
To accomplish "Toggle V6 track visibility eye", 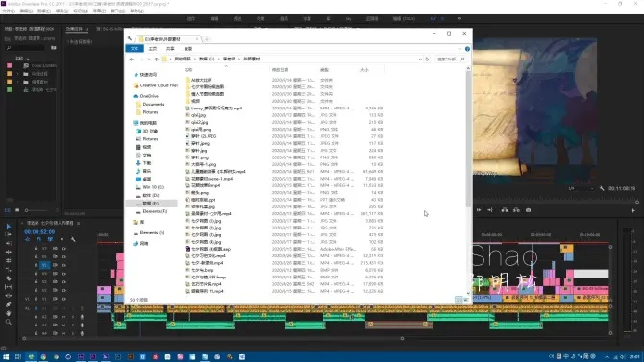I will (63, 256).
